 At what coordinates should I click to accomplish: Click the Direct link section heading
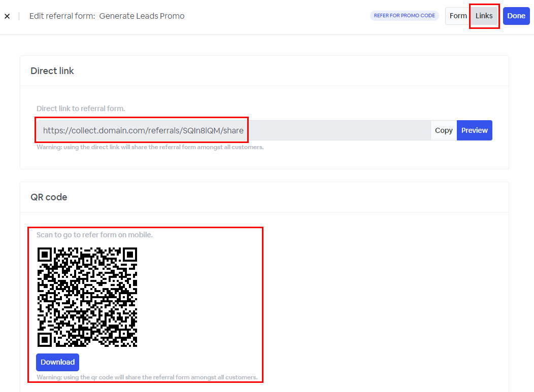tap(52, 71)
